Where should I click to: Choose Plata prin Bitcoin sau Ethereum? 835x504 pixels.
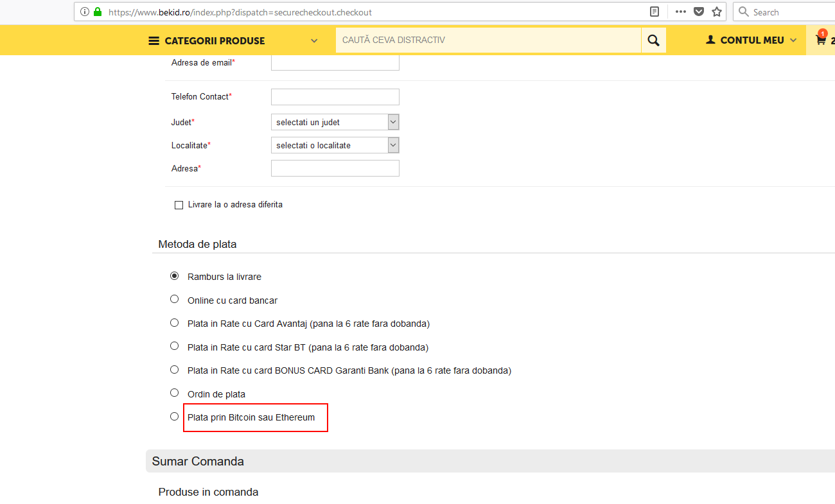[x=174, y=417]
